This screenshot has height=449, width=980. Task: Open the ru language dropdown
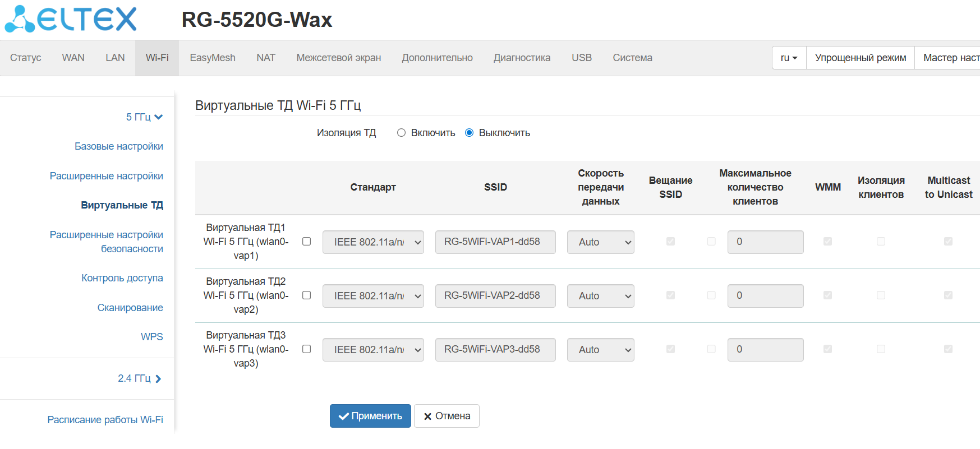coord(789,58)
